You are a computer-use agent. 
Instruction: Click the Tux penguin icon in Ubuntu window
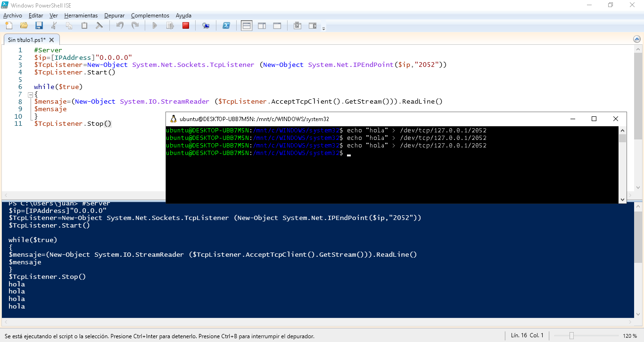[173, 119]
